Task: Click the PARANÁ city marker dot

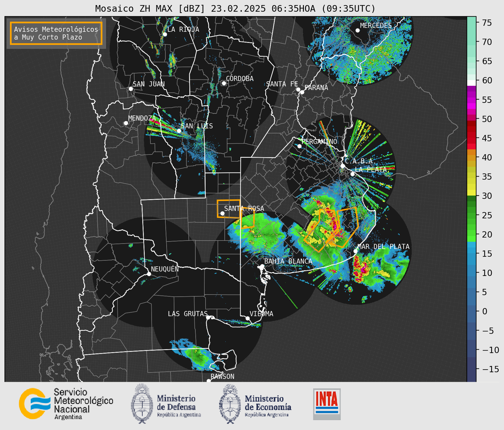Action: coord(302,92)
